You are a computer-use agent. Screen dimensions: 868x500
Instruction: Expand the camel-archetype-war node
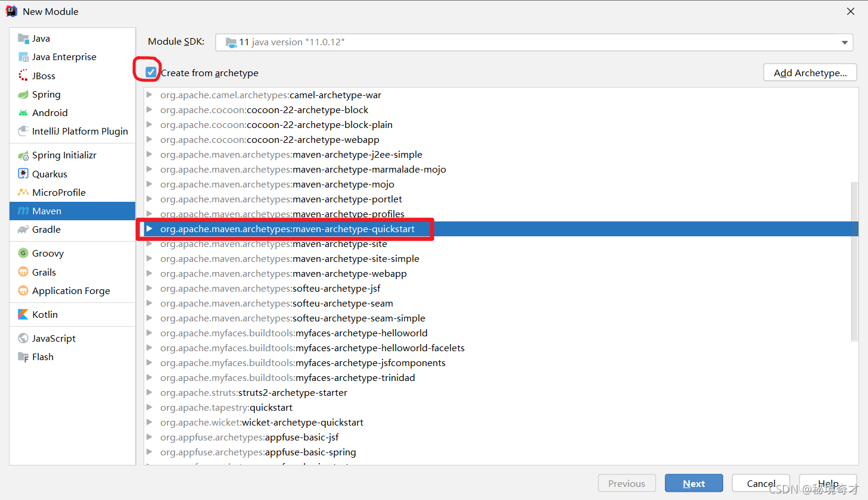point(150,95)
